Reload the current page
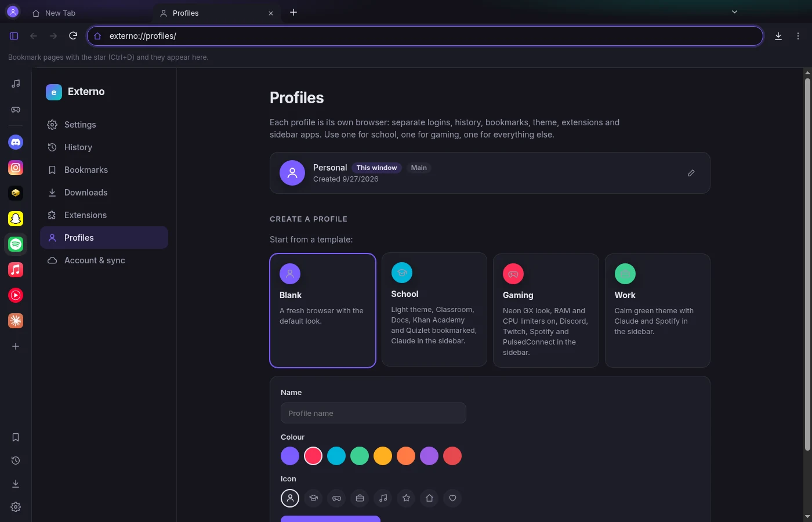 click(73, 36)
